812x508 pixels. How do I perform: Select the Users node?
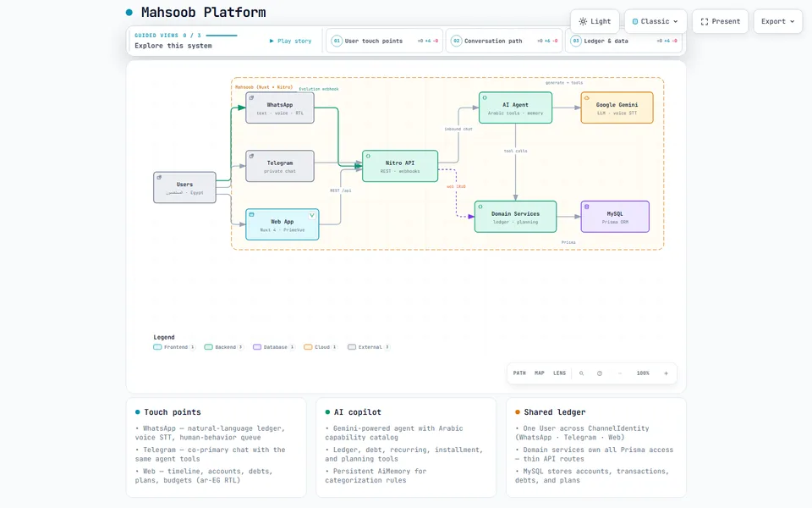(184, 187)
